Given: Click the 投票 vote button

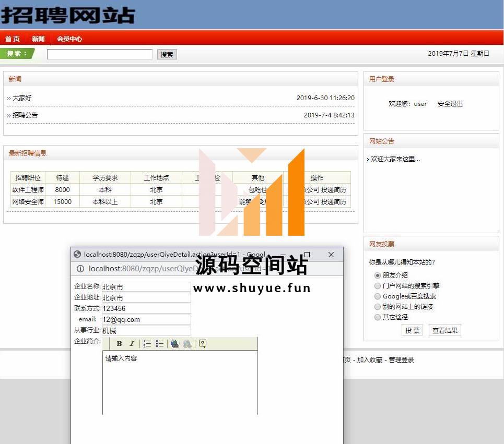Looking at the screenshot, I should (x=413, y=330).
